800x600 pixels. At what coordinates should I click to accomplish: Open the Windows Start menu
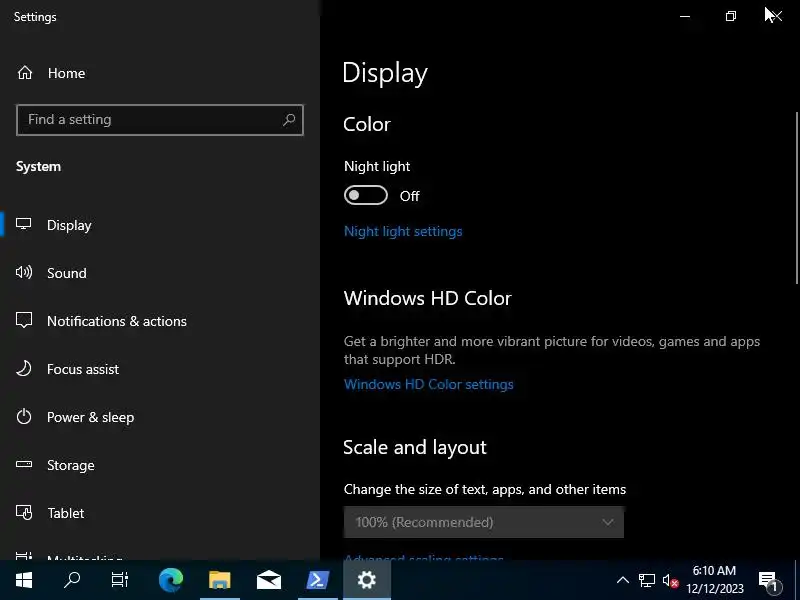point(24,580)
